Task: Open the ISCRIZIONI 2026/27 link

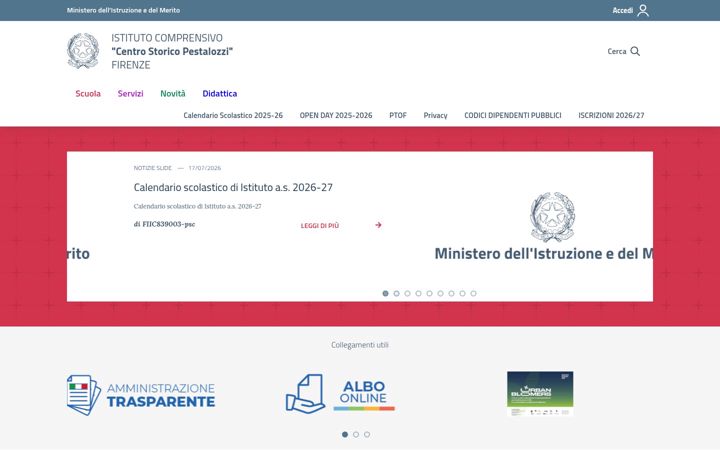Action: pos(611,115)
